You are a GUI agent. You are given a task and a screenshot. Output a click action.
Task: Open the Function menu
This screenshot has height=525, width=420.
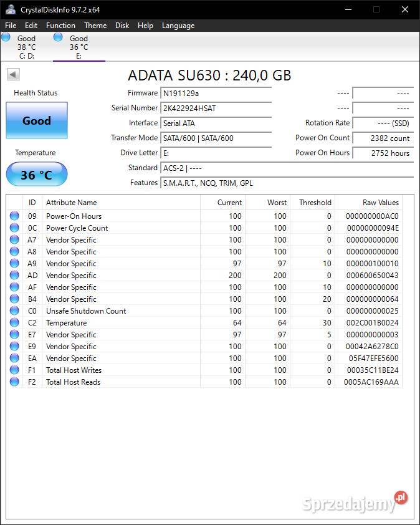click(x=60, y=26)
